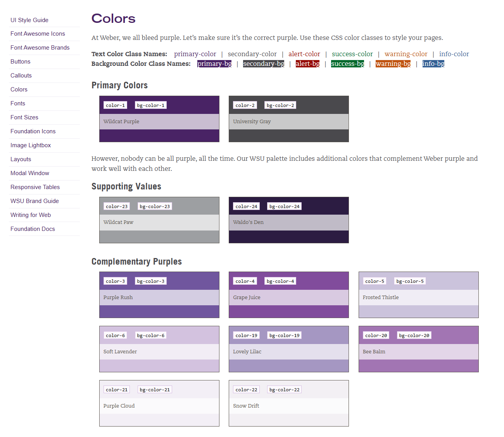Click the color-2 code tag

tap(245, 105)
